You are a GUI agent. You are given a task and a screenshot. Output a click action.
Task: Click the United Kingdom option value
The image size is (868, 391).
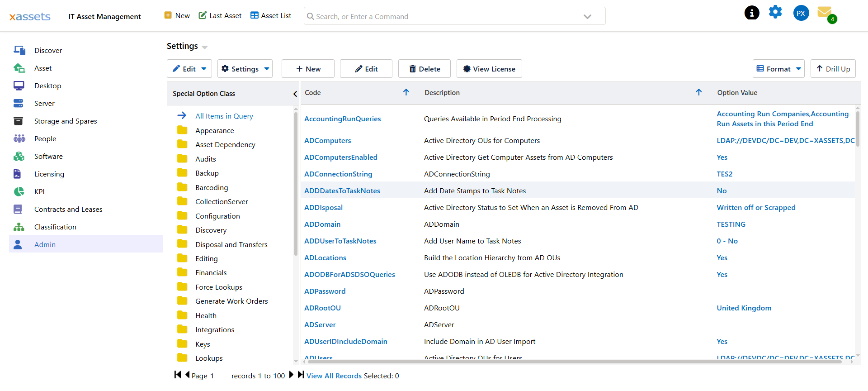point(744,308)
